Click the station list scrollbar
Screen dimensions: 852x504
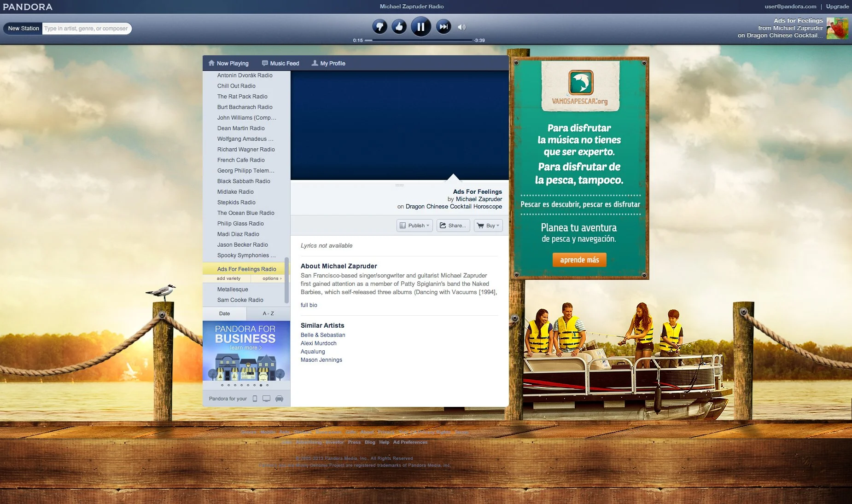pos(287,280)
